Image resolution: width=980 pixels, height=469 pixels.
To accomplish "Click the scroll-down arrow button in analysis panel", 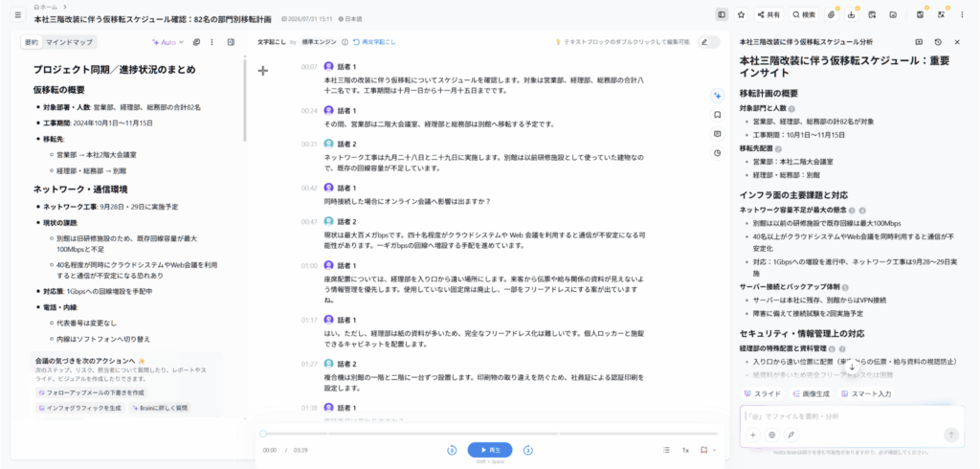I will pos(852,368).
